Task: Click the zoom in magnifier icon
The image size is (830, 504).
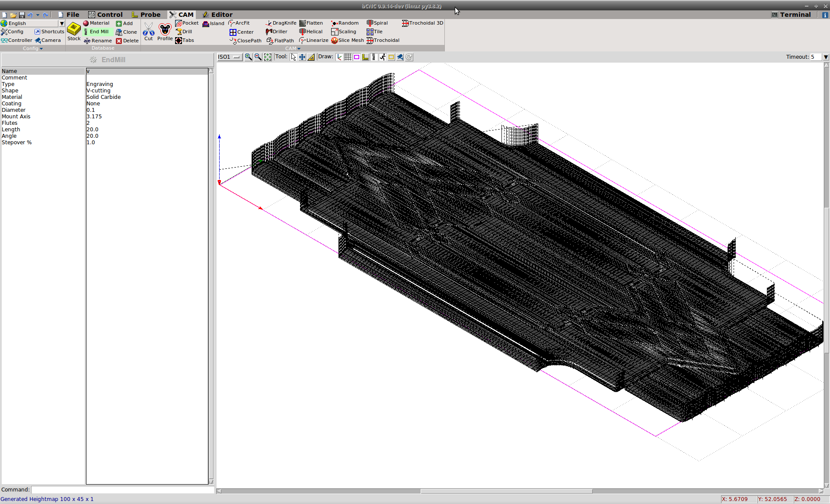Action: 248,57
